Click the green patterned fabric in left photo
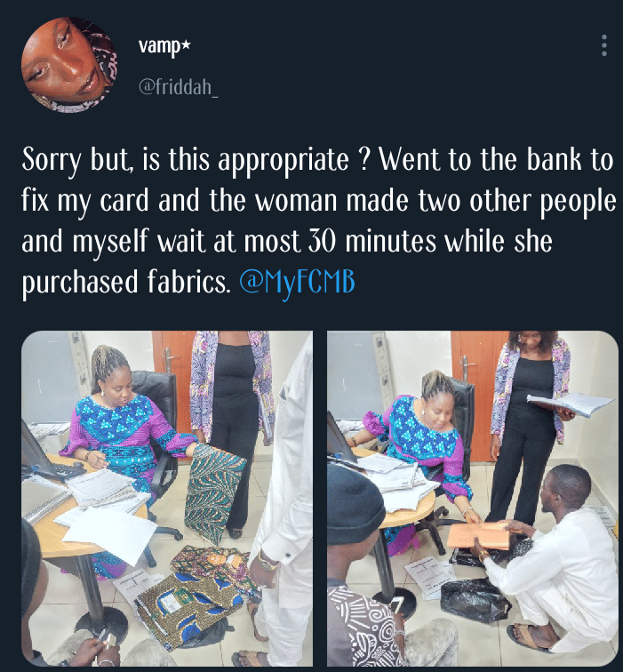This screenshot has height=672, width=623. 214,489
